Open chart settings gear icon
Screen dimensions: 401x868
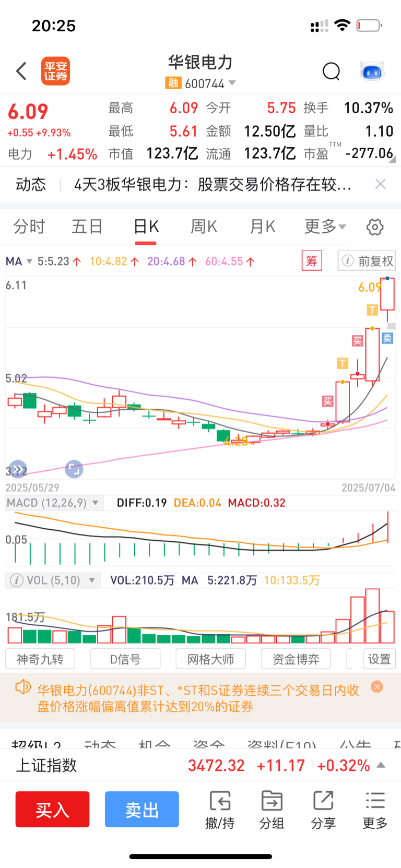[x=375, y=227]
